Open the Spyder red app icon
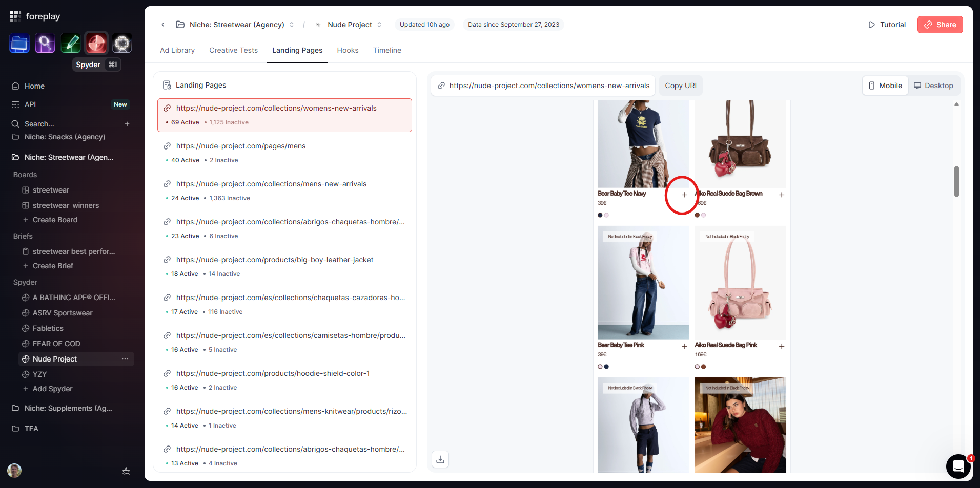Viewport: 980px width, 488px height. click(x=96, y=44)
